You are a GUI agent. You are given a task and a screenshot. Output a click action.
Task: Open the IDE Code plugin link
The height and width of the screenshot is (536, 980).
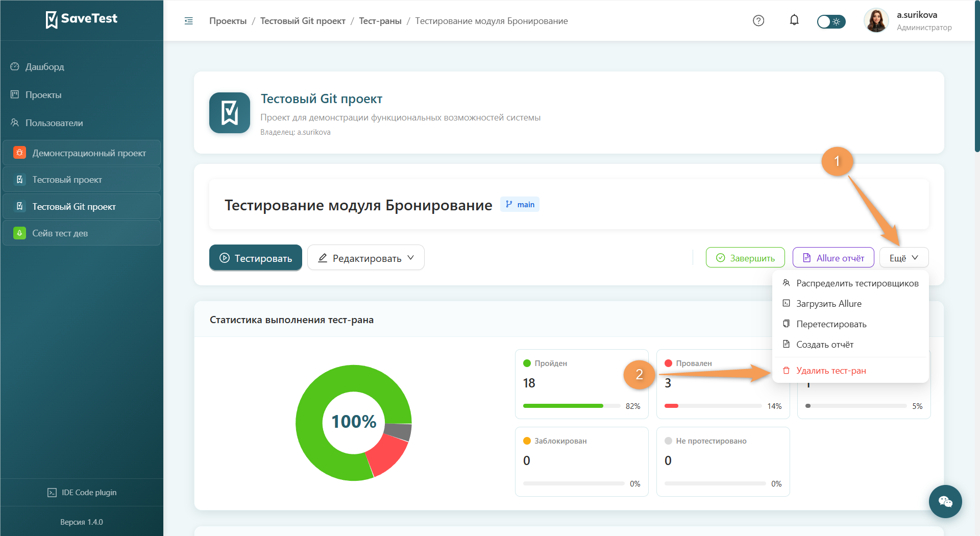pyautogui.click(x=82, y=493)
